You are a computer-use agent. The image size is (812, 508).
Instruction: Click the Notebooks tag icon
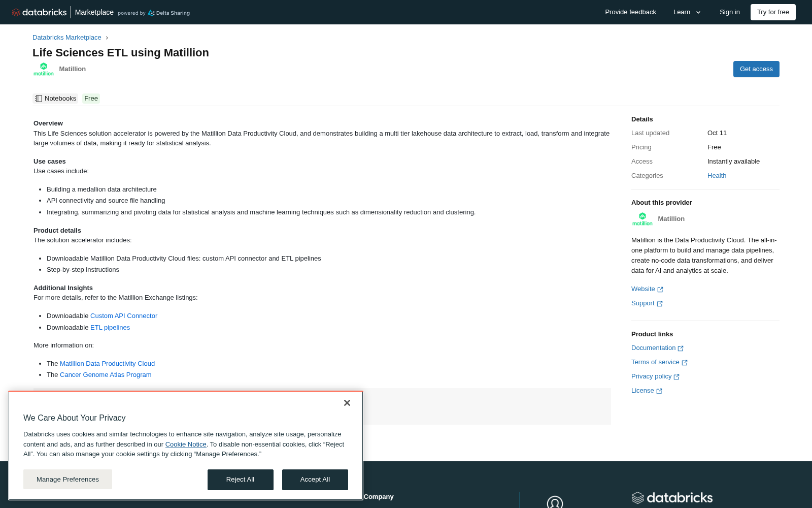point(39,99)
